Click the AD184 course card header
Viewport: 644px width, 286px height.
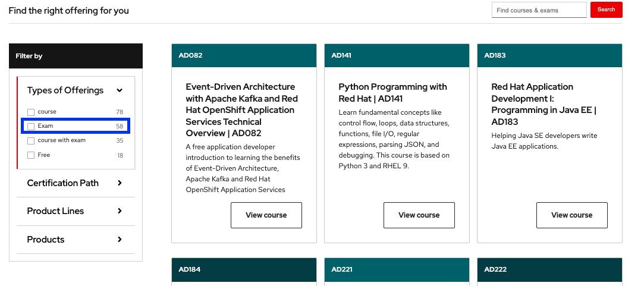point(244,269)
